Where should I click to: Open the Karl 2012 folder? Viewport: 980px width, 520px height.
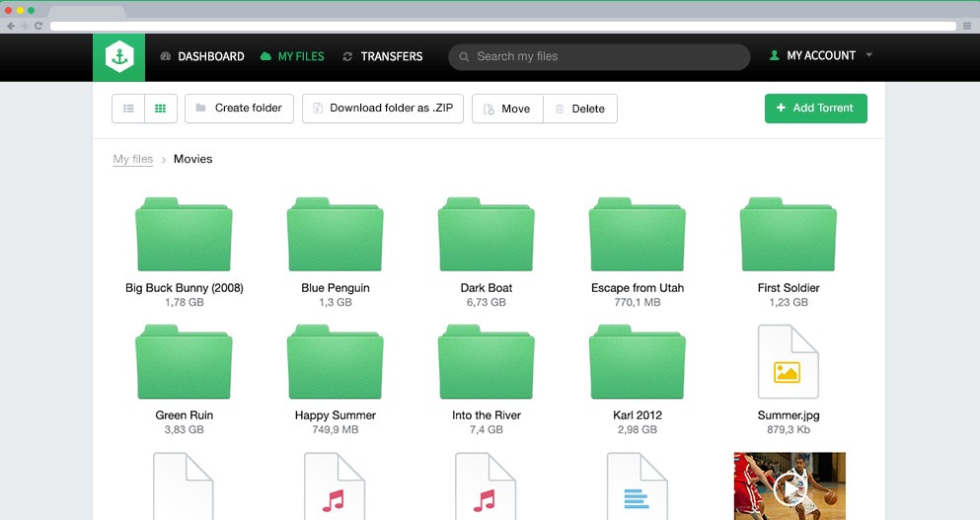click(x=638, y=362)
